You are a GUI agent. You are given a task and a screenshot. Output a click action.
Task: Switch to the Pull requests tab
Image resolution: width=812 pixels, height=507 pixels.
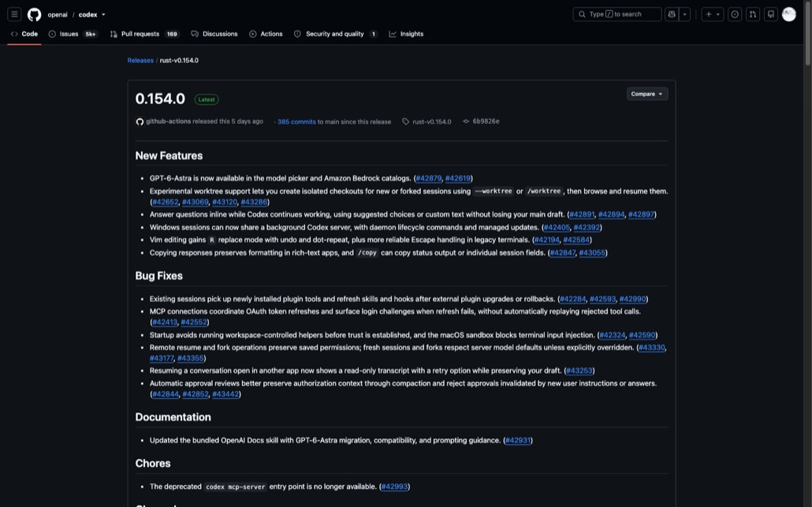144,34
